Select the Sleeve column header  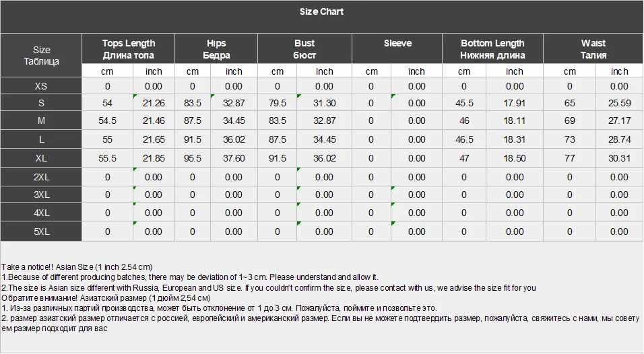[397, 49]
